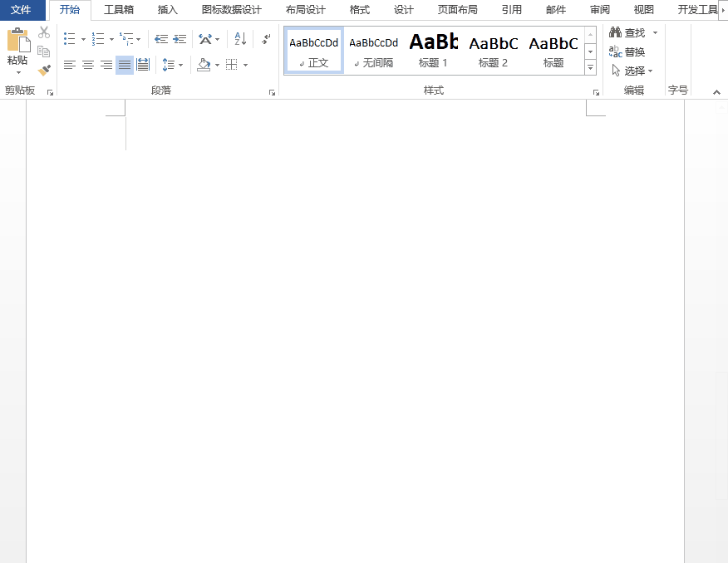Click the shading paint bucket icon
The width and height of the screenshot is (728, 563).
(x=204, y=65)
